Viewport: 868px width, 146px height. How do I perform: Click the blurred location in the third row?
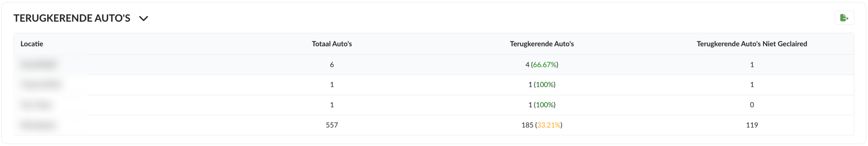tap(36, 105)
